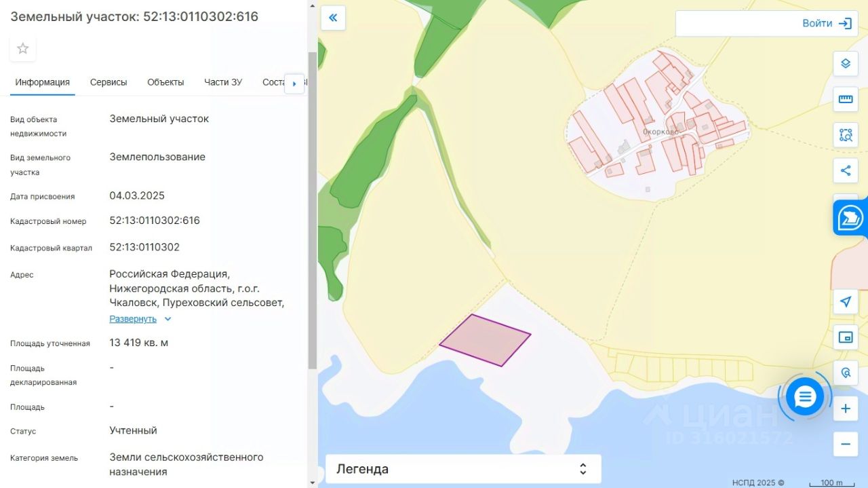The width and height of the screenshot is (868, 488).
Task: Activate the search-in-area selection tool
Action: (x=846, y=134)
